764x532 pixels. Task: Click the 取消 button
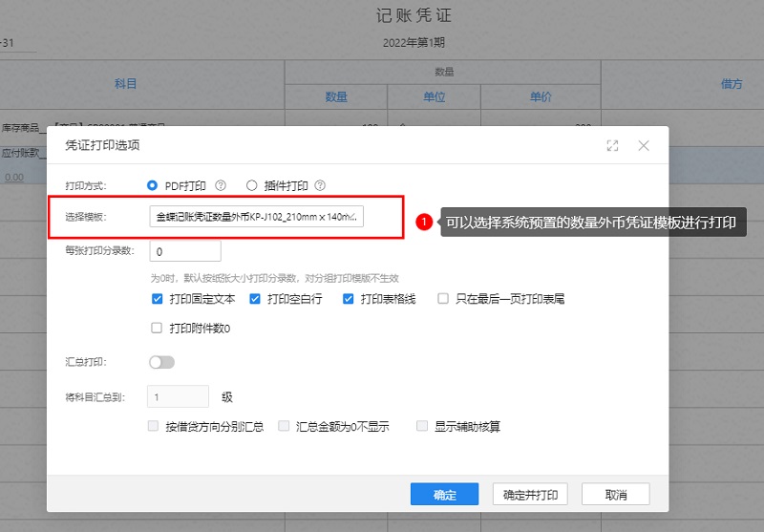616,494
